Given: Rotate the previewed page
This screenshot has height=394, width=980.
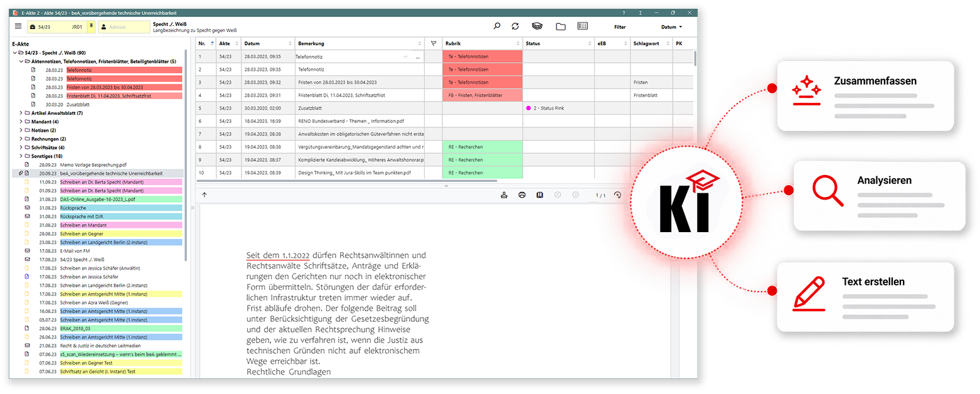Looking at the screenshot, I should (617, 195).
